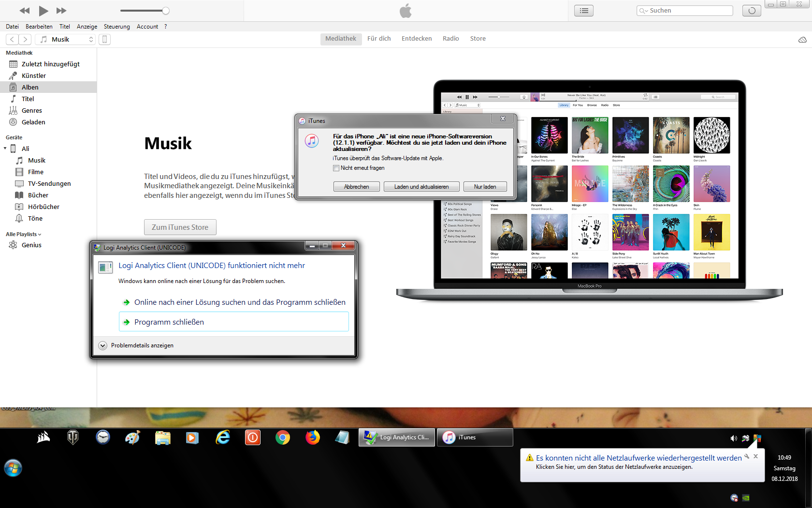Select Künstler in the Mediathek sidebar

coord(48,75)
